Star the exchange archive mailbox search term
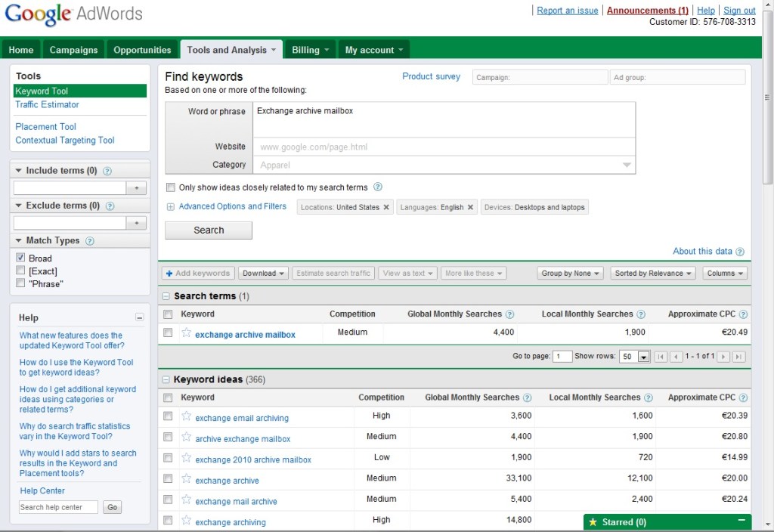The image size is (774, 532). (x=187, y=333)
